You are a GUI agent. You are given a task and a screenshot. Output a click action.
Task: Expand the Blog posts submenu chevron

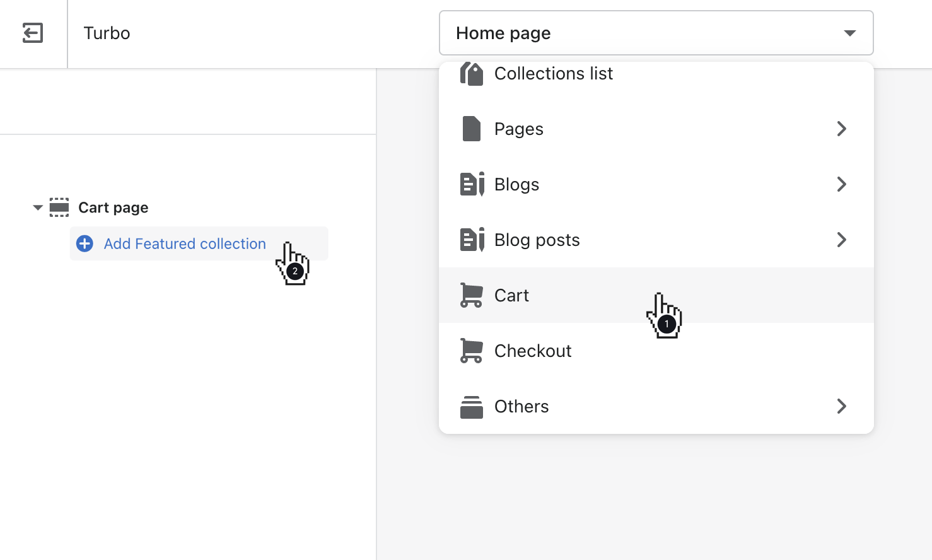(x=841, y=240)
